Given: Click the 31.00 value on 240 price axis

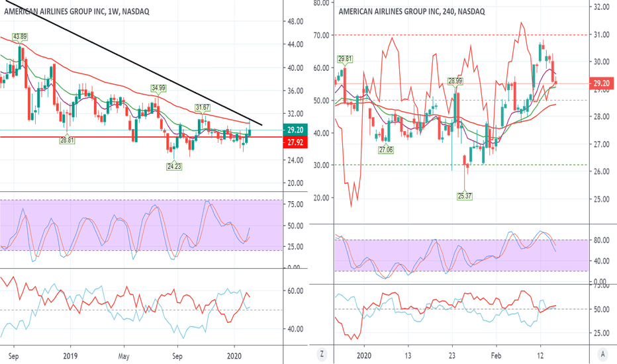Looking at the screenshot, I should [x=601, y=34].
